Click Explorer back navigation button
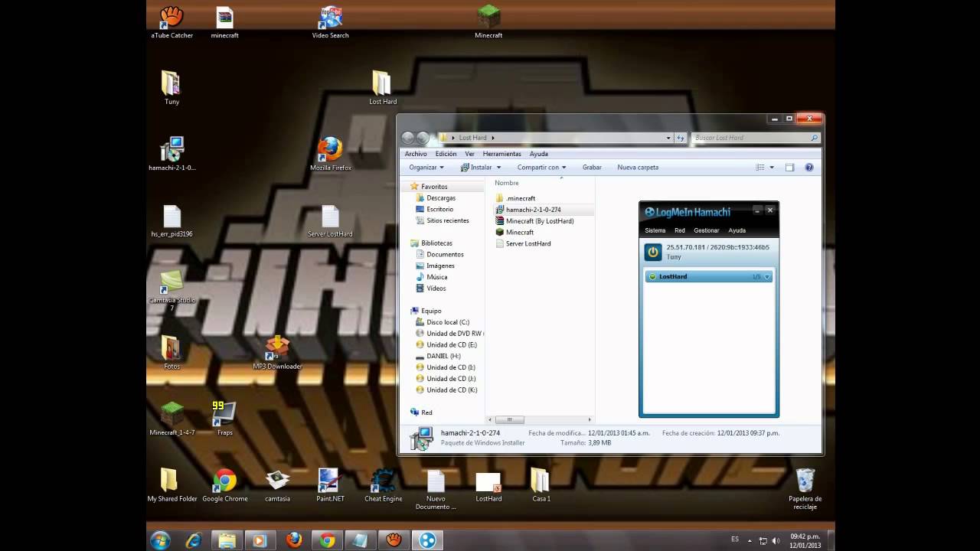Screen dimensions: 980x551 click(x=408, y=138)
